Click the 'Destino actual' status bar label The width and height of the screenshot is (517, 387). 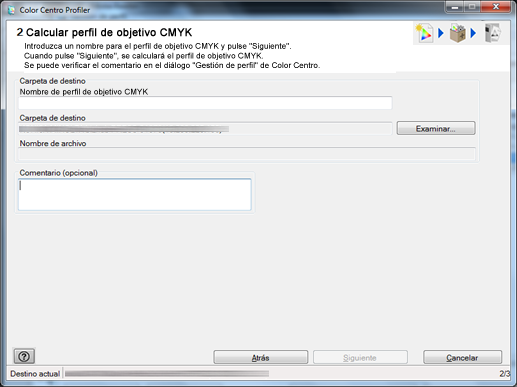click(x=35, y=374)
